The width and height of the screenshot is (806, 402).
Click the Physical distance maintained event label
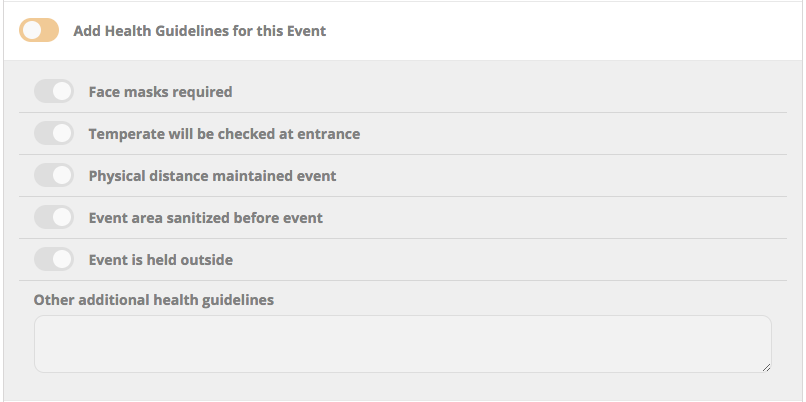point(212,176)
